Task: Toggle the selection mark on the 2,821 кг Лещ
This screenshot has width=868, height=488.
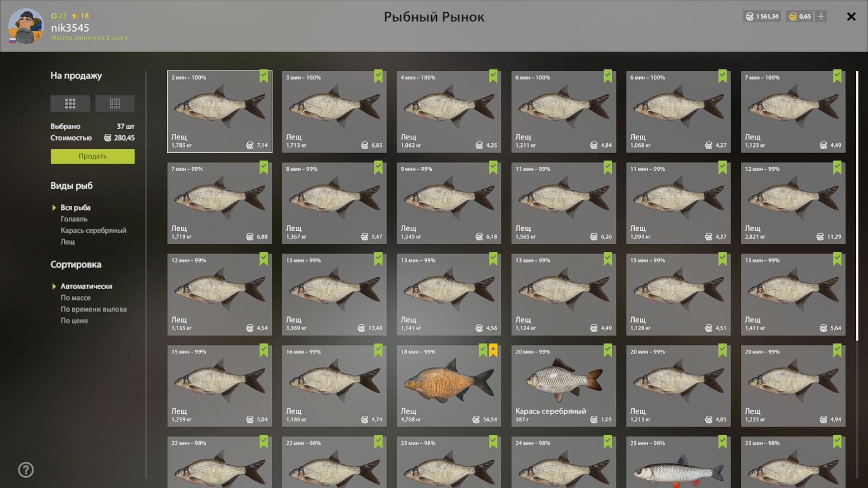Action: [x=837, y=168]
